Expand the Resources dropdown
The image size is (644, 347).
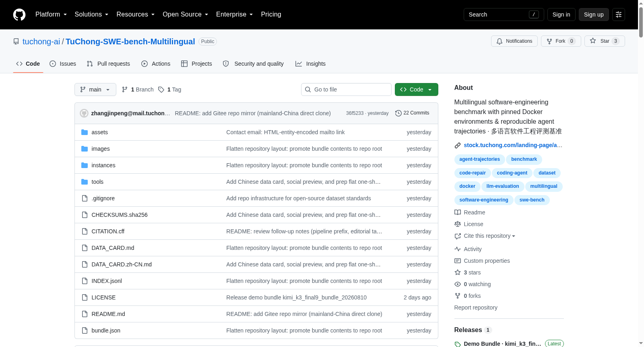tap(136, 15)
